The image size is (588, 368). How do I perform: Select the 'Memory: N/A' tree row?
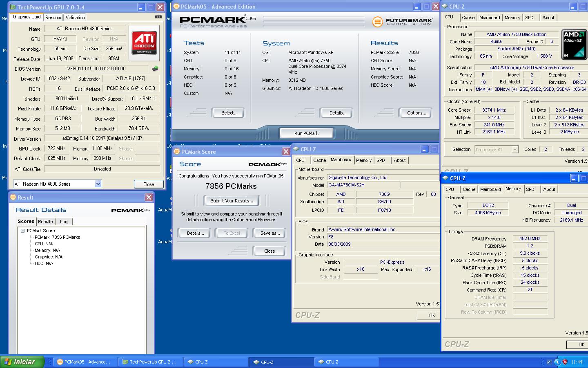(47, 250)
